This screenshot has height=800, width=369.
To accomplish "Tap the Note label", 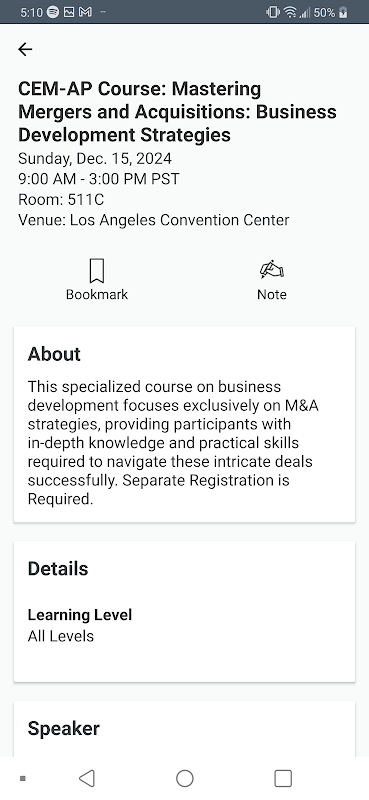I will click(272, 294).
